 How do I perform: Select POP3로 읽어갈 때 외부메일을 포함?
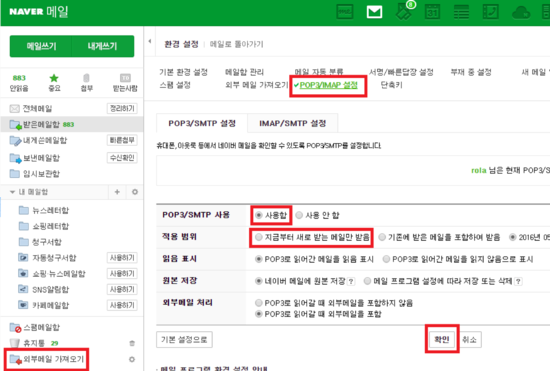click(259, 314)
